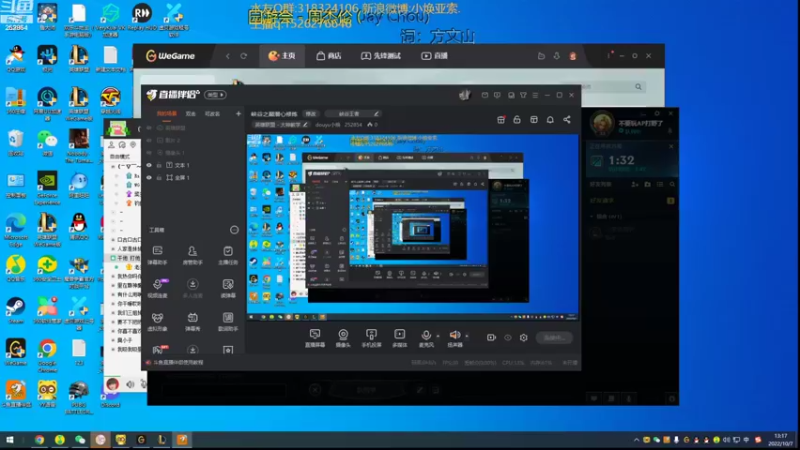Select the second scene tab beside 我的场景
The width and height of the screenshot is (800, 450).
coord(191,114)
